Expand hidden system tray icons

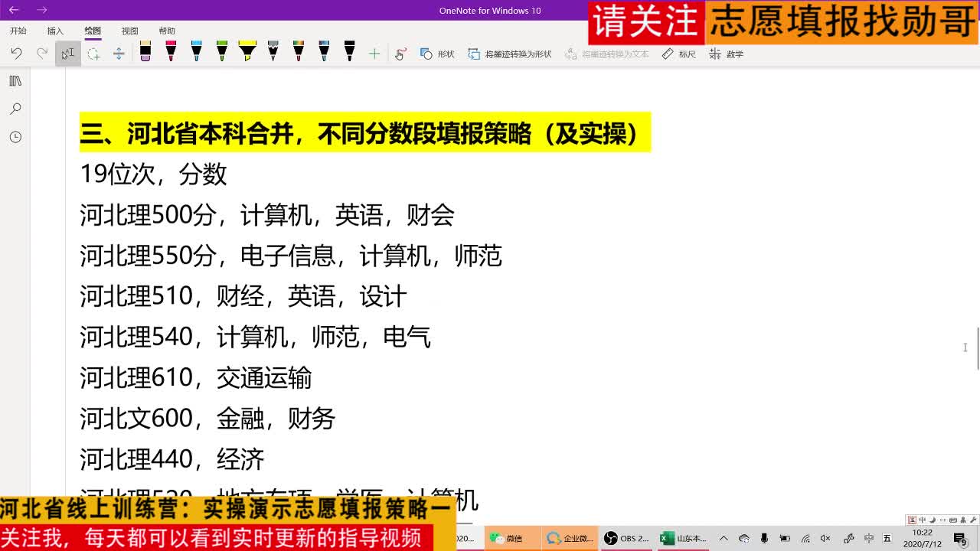pyautogui.click(x=724, y=538)
